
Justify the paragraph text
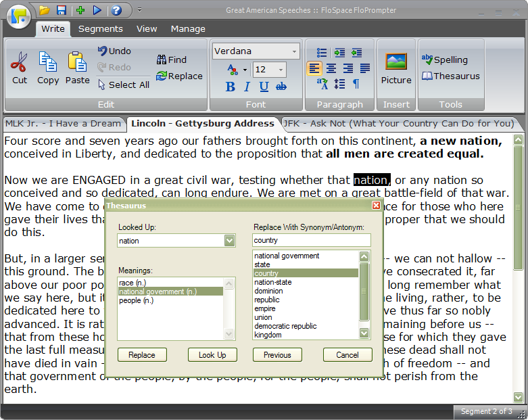365,68
